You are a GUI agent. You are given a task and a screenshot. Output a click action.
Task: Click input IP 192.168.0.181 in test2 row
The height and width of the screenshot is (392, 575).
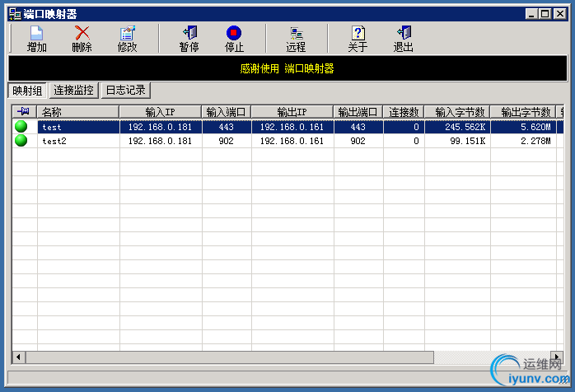(161, 141)
